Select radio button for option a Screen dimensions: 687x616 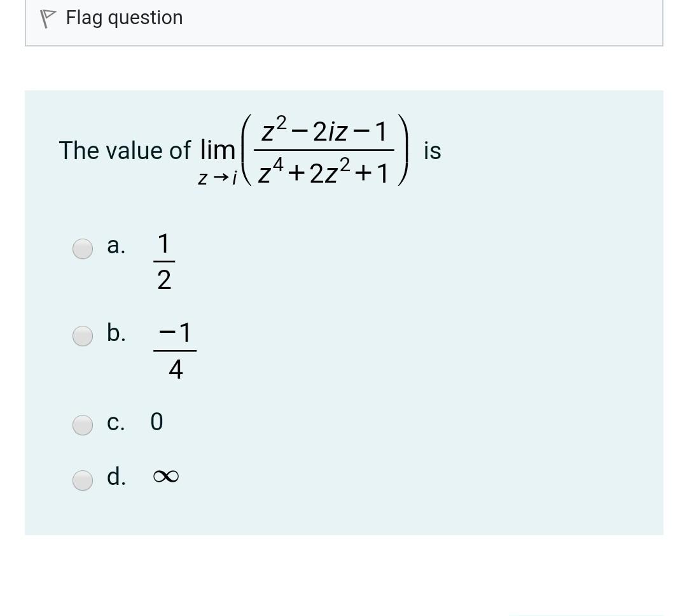pyautogui.click(x=83, y=249)
